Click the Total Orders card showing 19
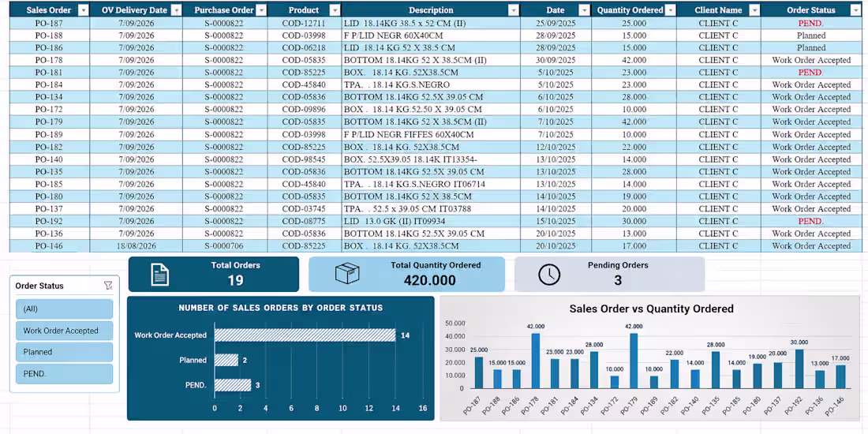 pos(214,274)
